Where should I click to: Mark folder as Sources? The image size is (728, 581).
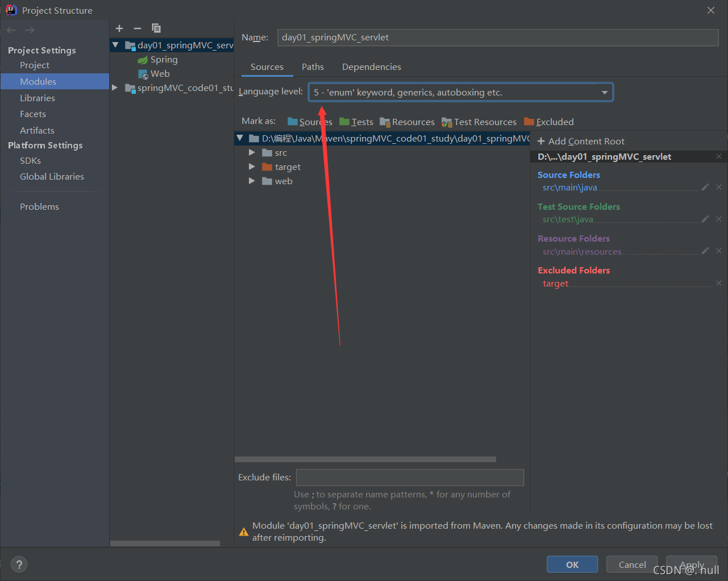tap(309, 121)
